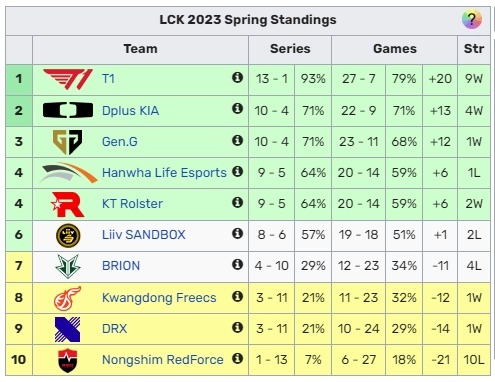
Task: Click the Hanwha Life Esports info icon
Action: coord(237,172)
